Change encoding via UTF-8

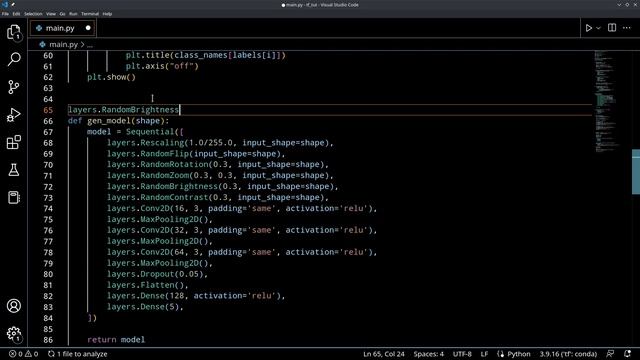pos(462,354)
